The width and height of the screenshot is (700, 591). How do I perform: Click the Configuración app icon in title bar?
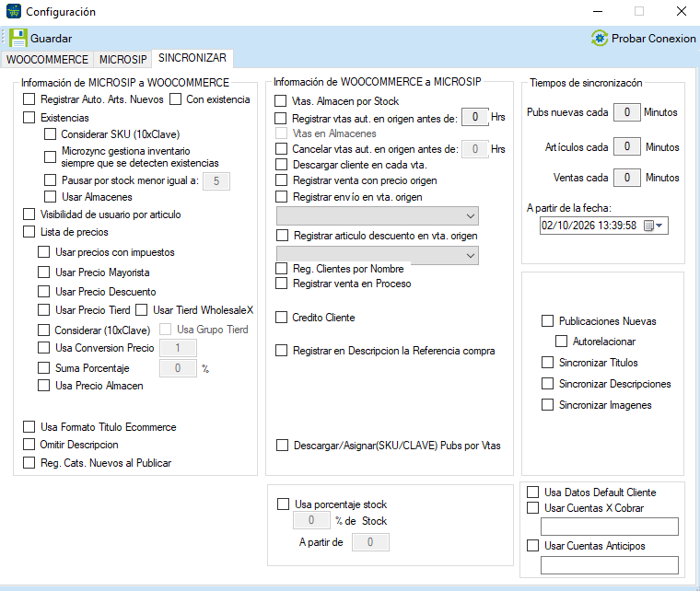tap(14, 11)
